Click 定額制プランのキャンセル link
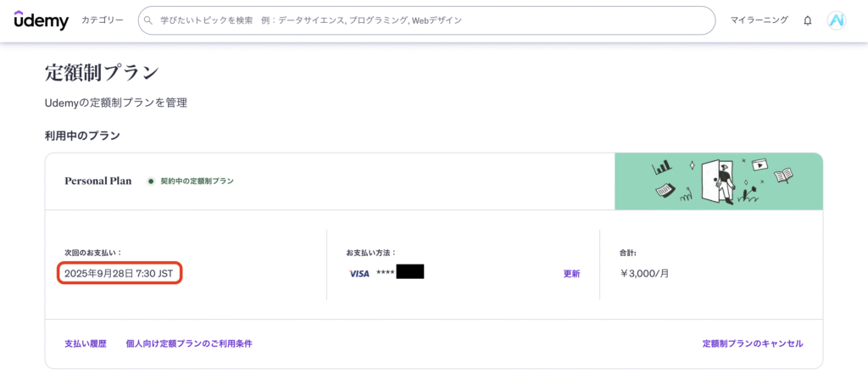 click(753, 343)
